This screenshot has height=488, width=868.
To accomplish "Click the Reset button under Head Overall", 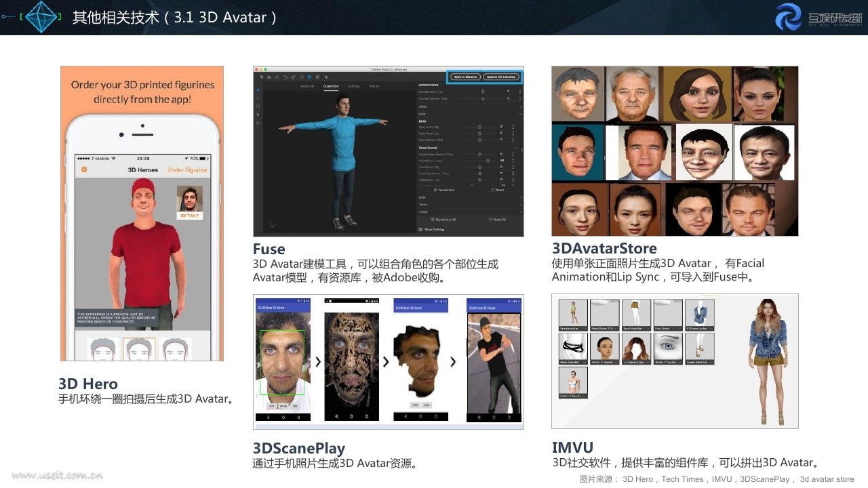I will 497,190.
